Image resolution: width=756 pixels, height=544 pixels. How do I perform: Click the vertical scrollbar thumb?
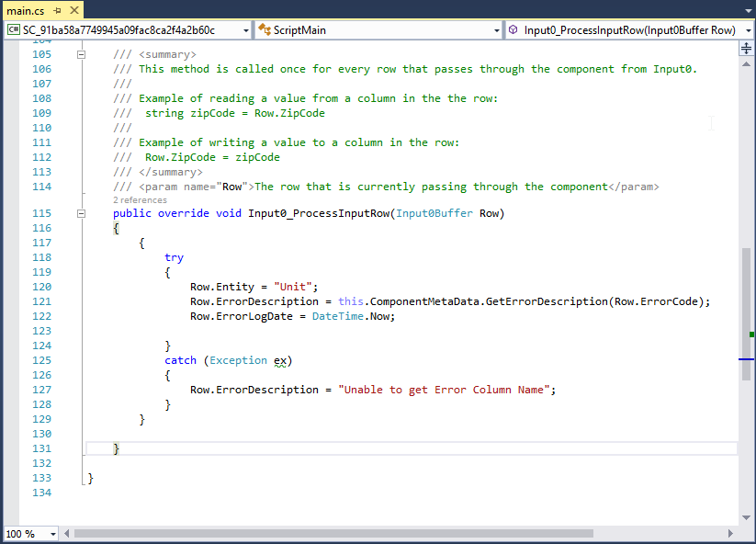coord(746,314)
